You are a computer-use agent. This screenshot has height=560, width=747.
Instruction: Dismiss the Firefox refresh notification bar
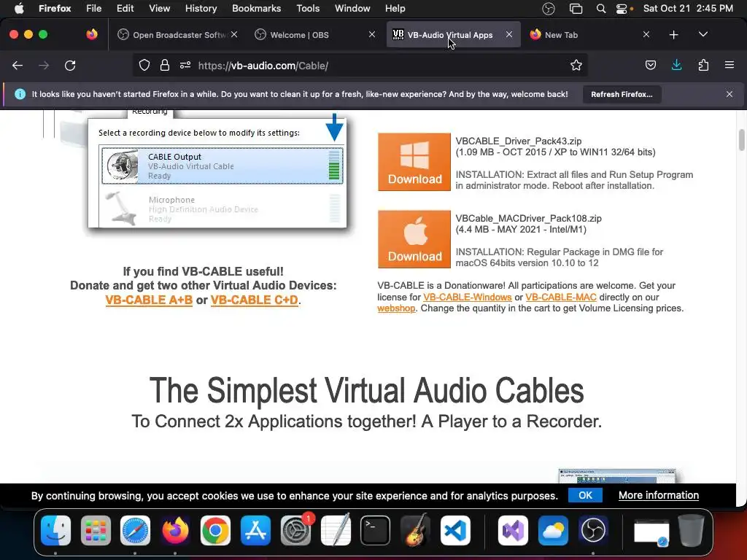coord(729,94)
